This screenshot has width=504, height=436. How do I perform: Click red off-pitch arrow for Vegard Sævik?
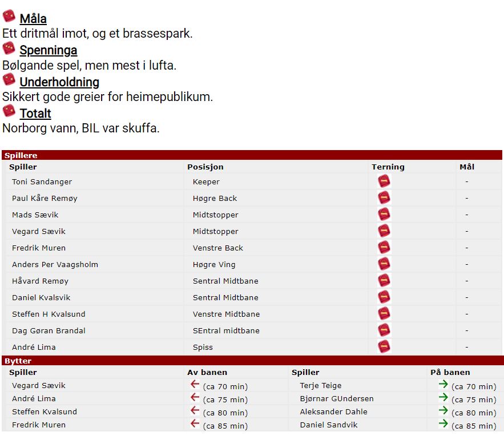pyautogui.click(x=195, y=384)
